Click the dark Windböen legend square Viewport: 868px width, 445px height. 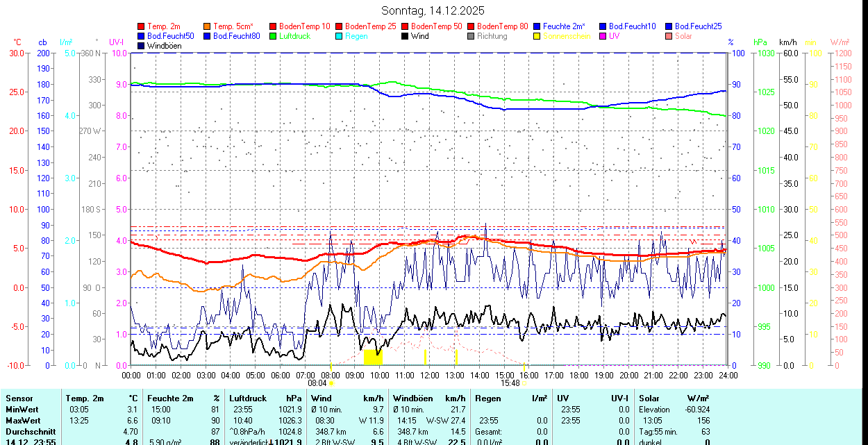click(142, 46)
